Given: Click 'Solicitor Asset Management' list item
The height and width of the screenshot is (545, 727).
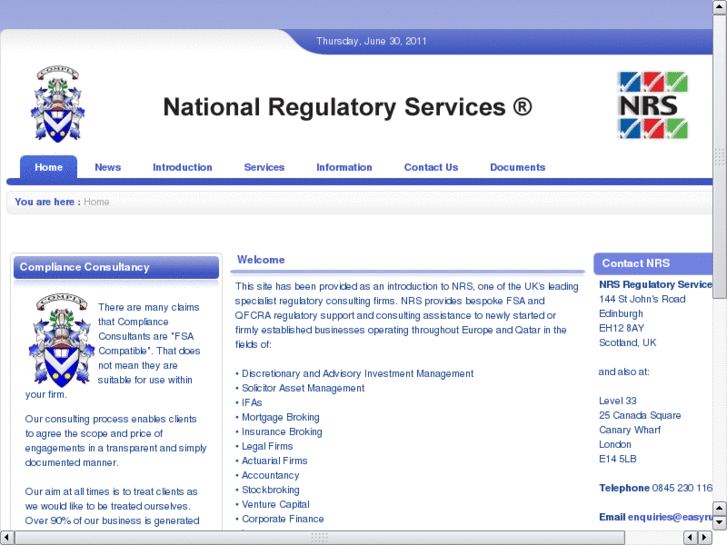Looking at the screenshot, I should pos(303,388).
